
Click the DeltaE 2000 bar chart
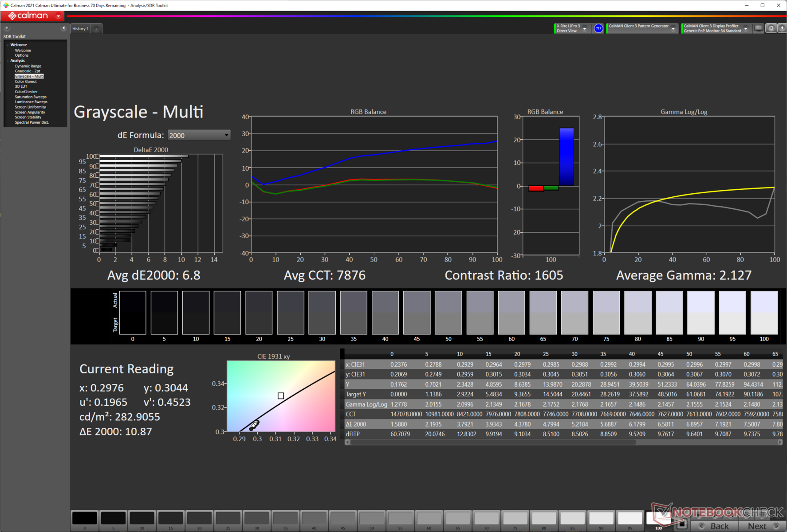[161, 203]
